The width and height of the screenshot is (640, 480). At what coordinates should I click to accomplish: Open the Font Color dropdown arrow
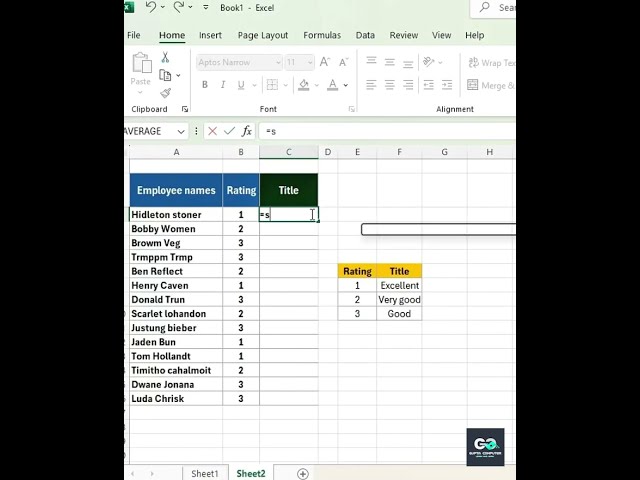click(x=346, y=85)
